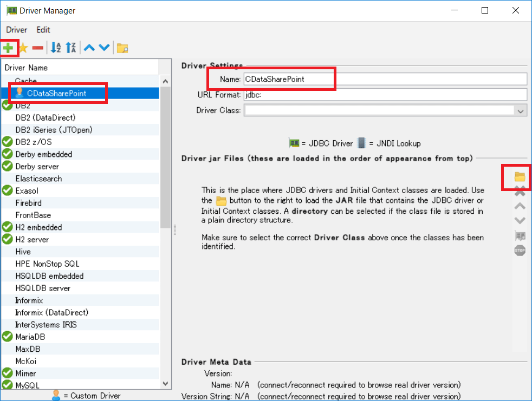Screen dimensions: 532x401
Task: Click gray down arrow in jar files panel
Action: [520, 221]
